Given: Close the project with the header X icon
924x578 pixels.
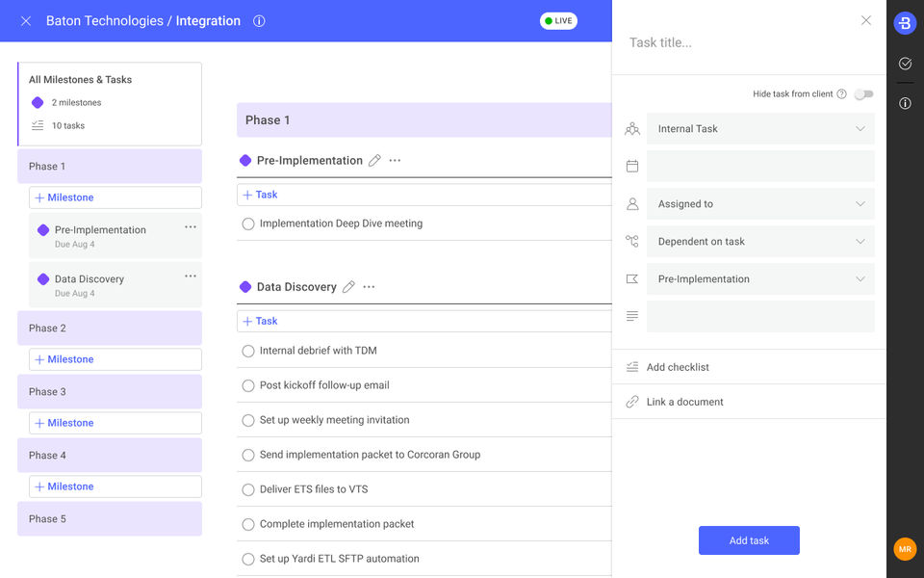Looking at the screenshot, I should click(26, 21).
